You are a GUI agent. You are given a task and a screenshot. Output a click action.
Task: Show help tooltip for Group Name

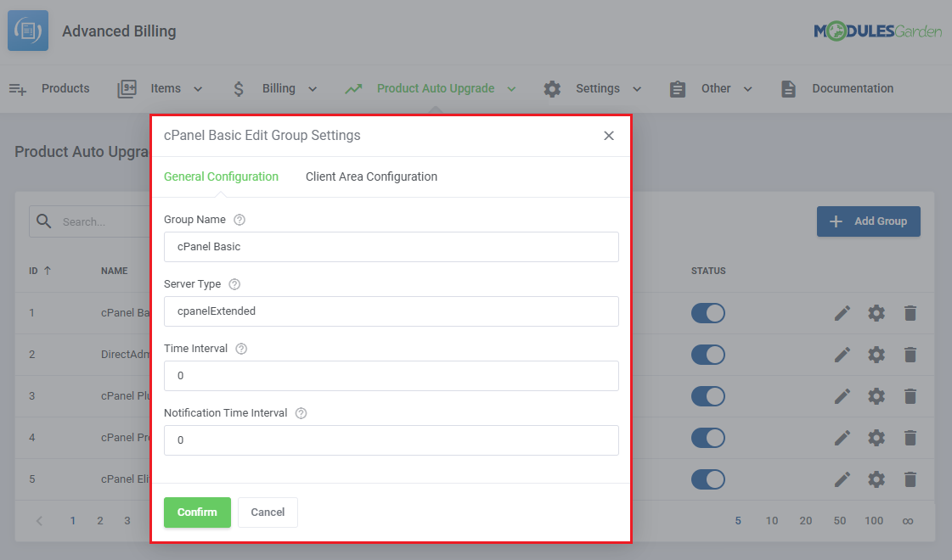point(239,220)
